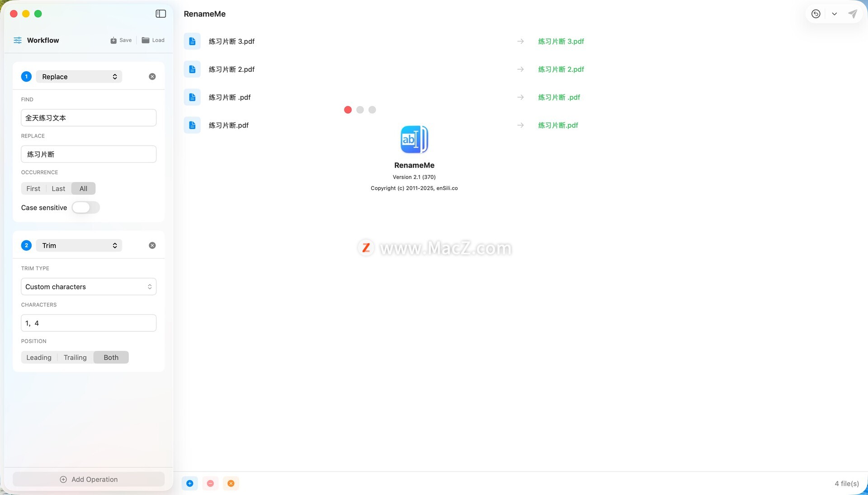Click the blue add files button
868x495 pixels.
click(190, 483)
